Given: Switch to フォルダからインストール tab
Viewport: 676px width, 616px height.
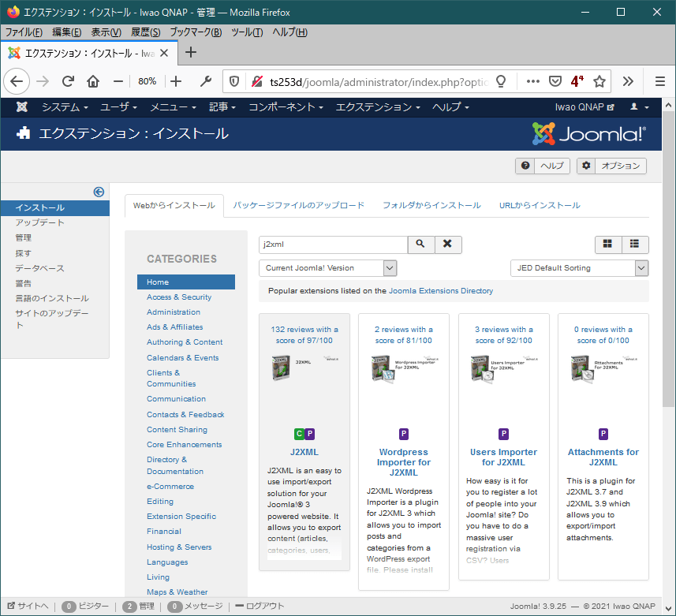Looking at the screenshot, I should click(x=431, y=206).
